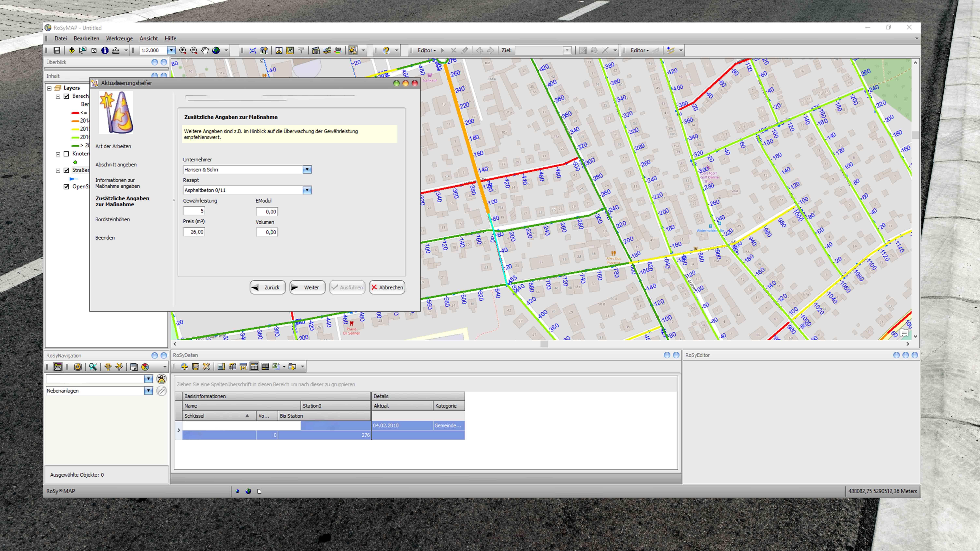Screen dimensions: 980x551
Task: Open the map scale 1:2.000 dropdown
Action: (x=171, y=50)
